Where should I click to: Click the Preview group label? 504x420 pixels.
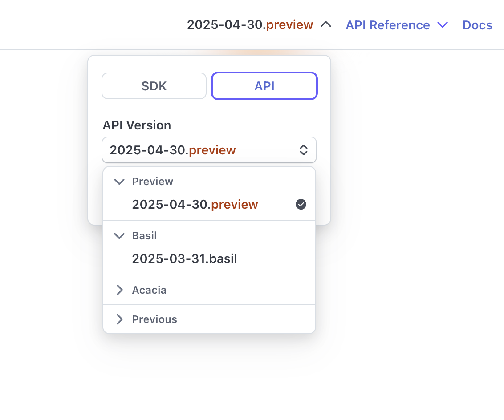click(x=153, y=182)
